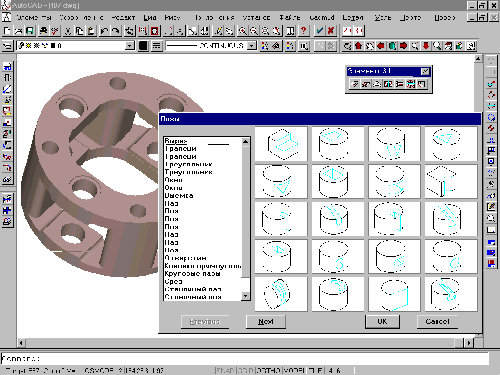Click the Print icon in the toolbar
This screenshot has height=375, width=500.
coord(43,31)
